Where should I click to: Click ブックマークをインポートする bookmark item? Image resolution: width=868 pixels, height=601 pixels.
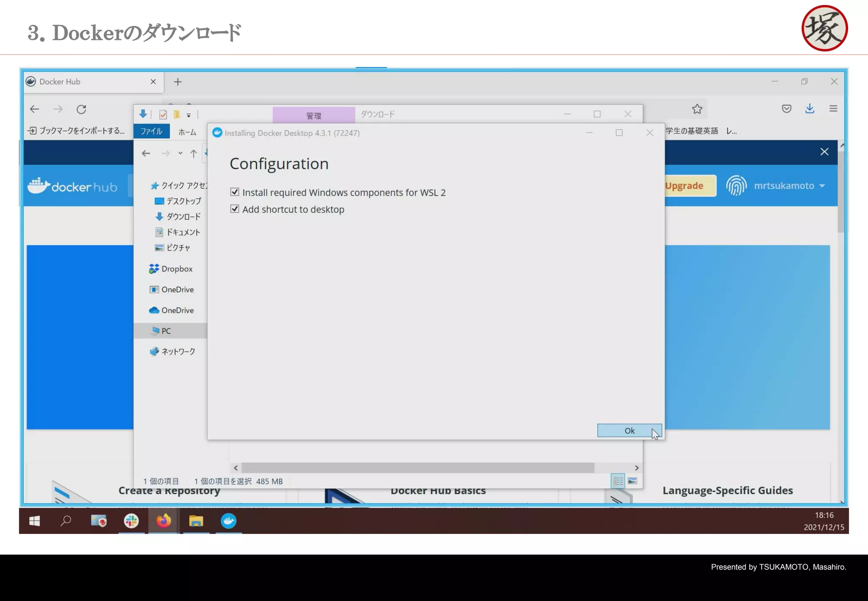coord(76,131)
